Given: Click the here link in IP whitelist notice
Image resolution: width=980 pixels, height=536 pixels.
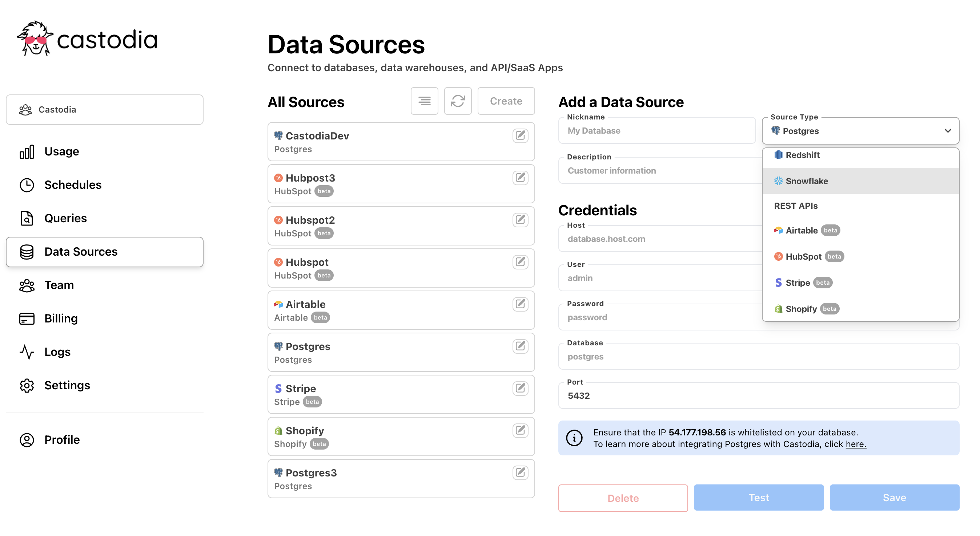Looking at the screenshot, I should 856,444.
